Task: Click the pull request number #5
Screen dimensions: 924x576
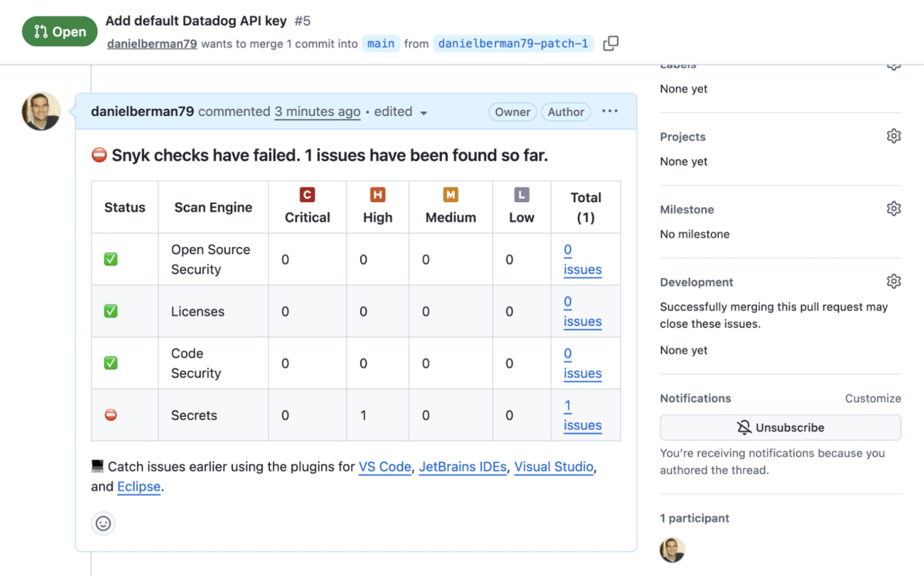Action: 302,21
